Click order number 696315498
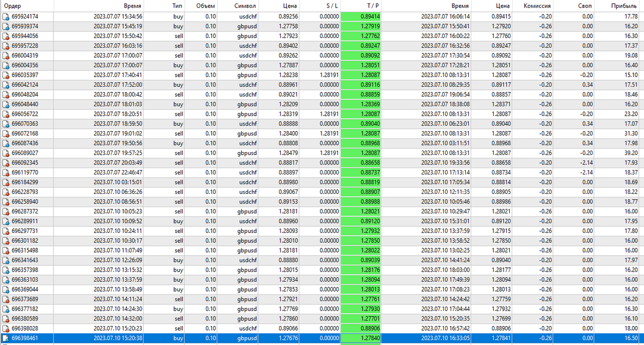This screenshot has width=644, height=345. click(x=25, y=250)
